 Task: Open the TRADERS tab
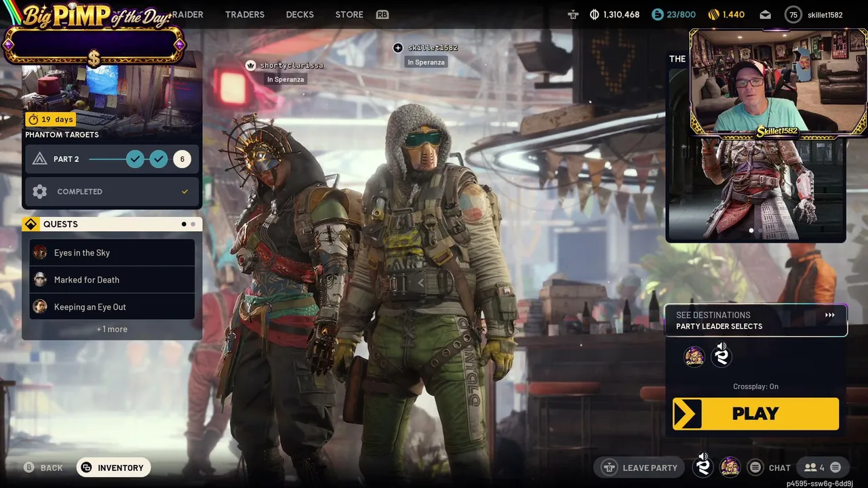click(245, 14)
